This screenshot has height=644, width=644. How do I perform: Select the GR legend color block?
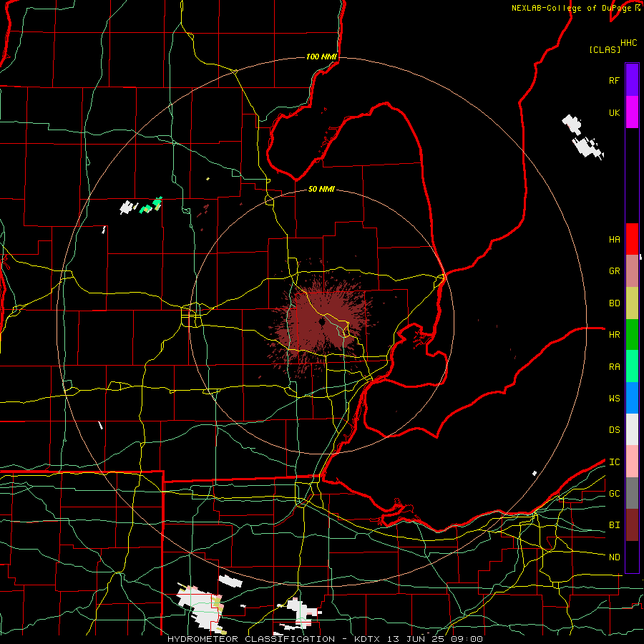point(632,270)
